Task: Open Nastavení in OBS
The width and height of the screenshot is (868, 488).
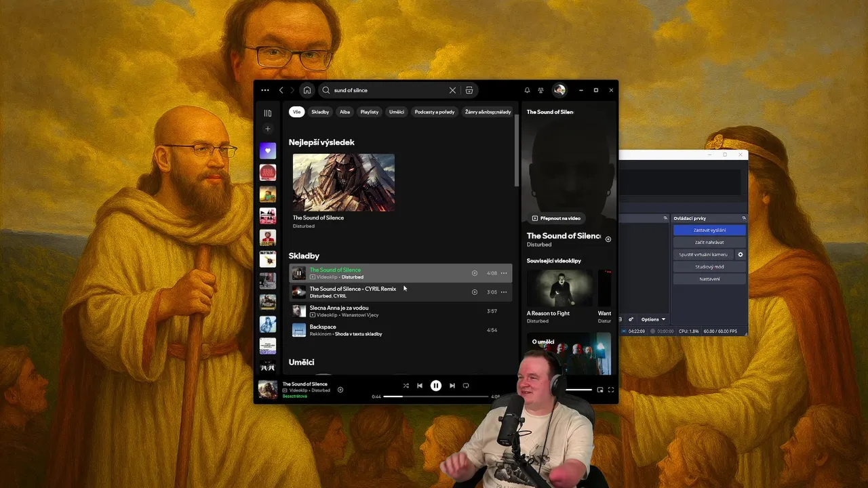Action: (x=709, y=279)
